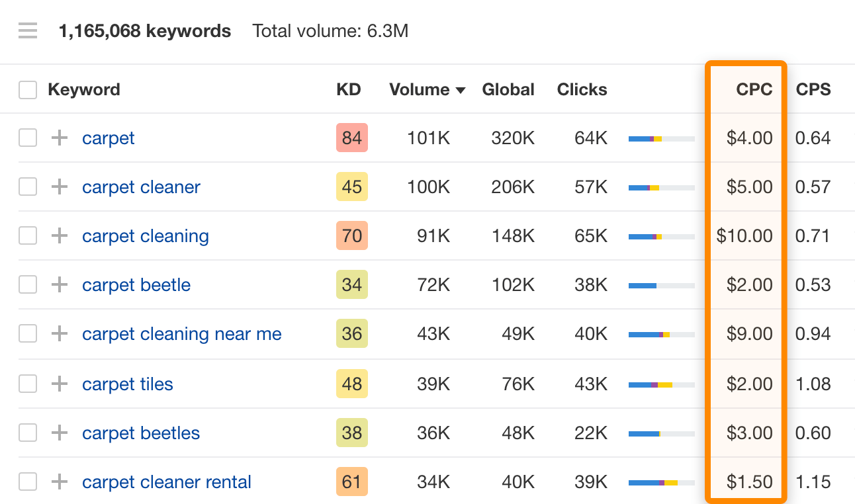Click the Clicks column header
Image resolution: width=855 pixels, height=504 pixels.
[582, 90]
